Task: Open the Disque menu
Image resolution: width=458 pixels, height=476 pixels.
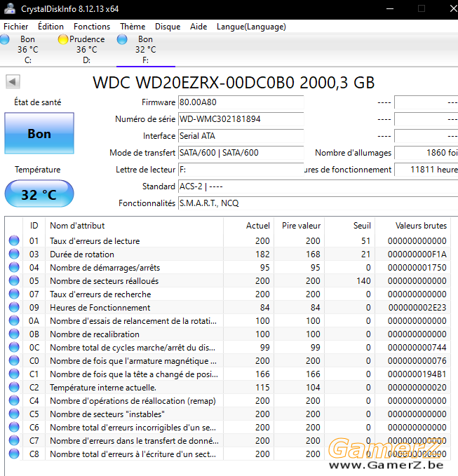Action: coord(168,27)
